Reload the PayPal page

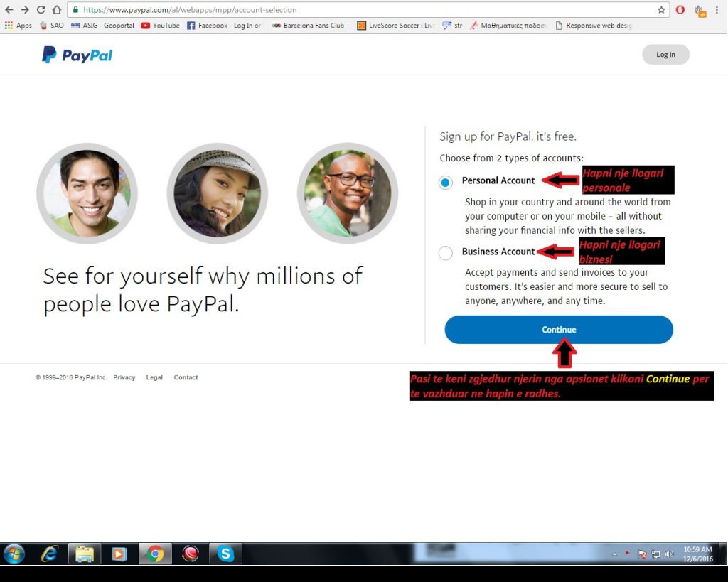click(41, 10)
